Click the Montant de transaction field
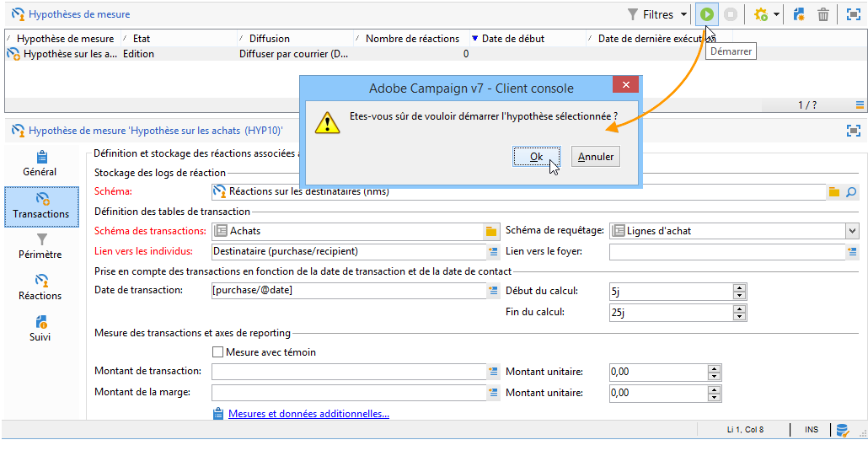 click(349, 372)
